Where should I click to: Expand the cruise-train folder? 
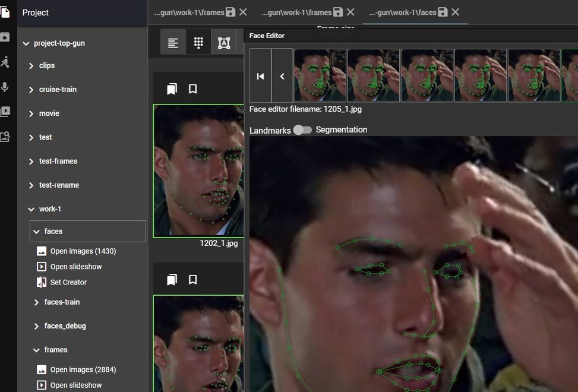click(31, 90)
